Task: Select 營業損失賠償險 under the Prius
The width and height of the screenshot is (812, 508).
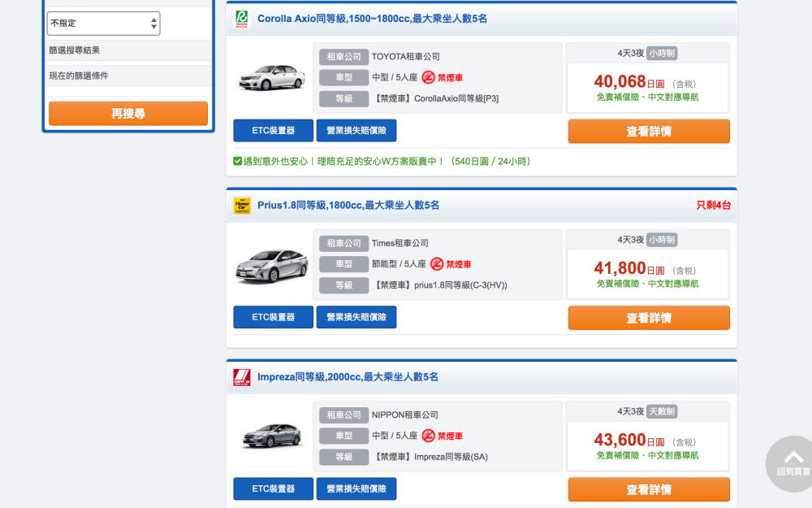Action: point(356,317)
